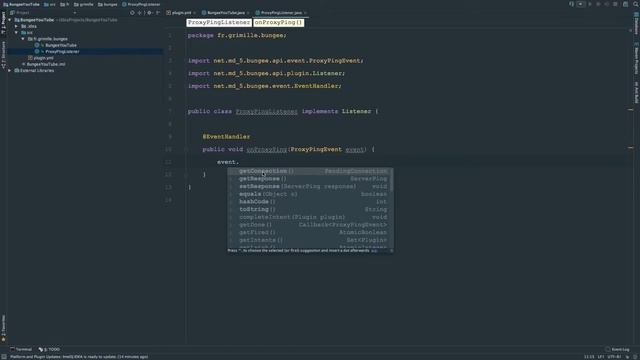Close the BungeeYouTube.java editor tab
640x360 pixels.
coord(248,13)
